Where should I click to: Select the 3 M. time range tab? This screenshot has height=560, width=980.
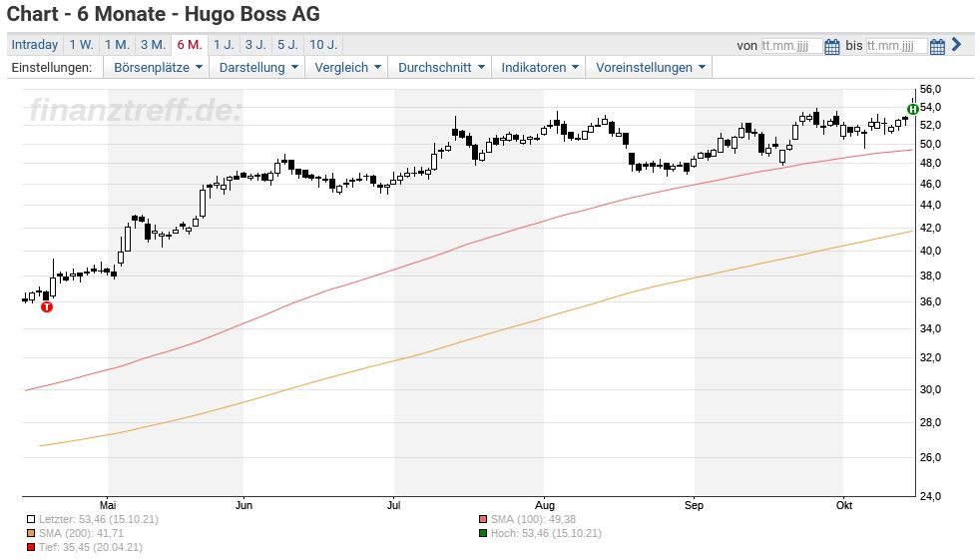153,45
